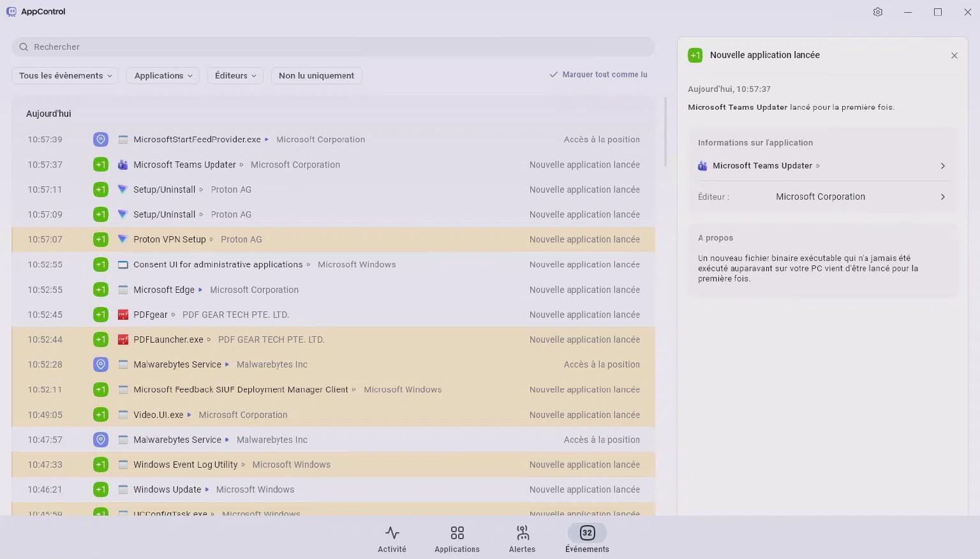
Task: Expand Microsoft Teams Updater info chevron
Action: tap(943, 166)
